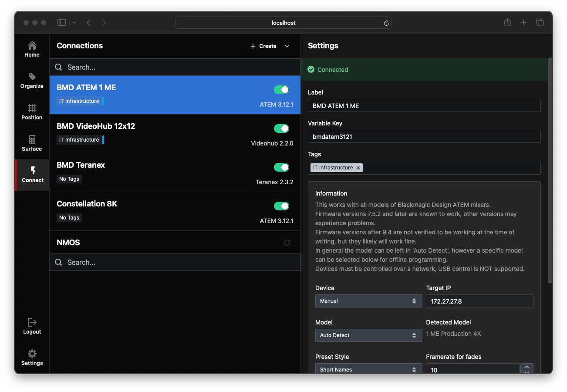Select the BMD VideoHub 12x12 connection row

click(175, 134)
